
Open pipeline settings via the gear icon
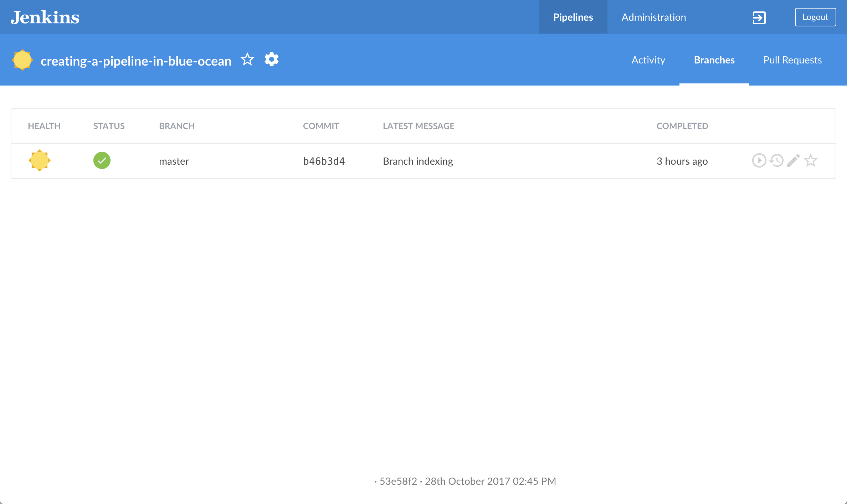271,59
